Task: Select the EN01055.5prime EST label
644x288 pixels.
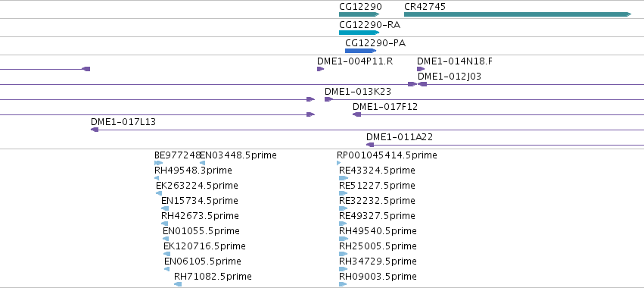Action: click(x=201, y=231)
